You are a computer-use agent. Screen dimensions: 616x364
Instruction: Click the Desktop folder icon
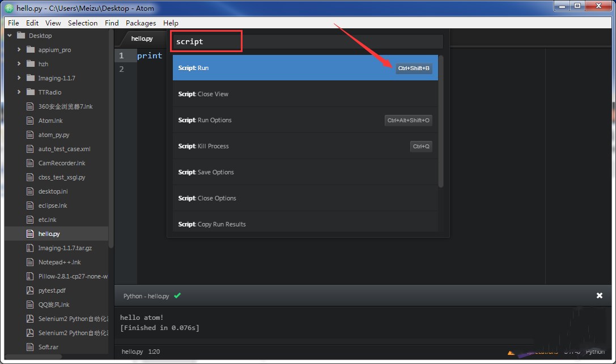click(x=21, y=36)
